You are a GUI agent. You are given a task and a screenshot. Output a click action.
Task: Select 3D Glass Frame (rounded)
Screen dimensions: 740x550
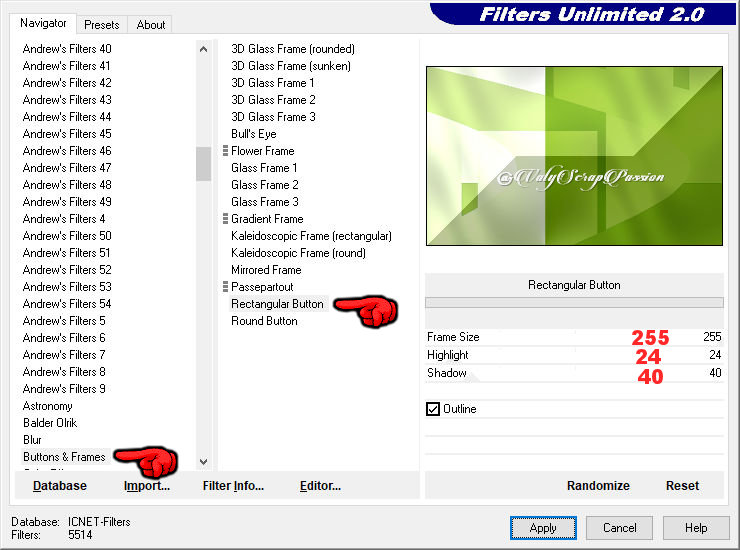coord(293,49)
